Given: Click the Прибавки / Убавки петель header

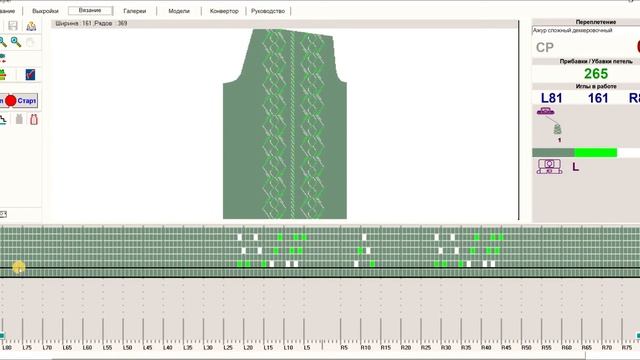Looking at the screenshot, I should coord(596,61).
